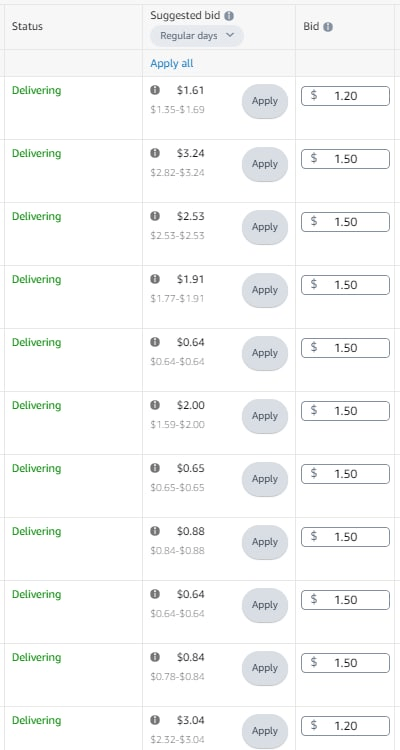The image size is (400, 750).
Task: Click info icon next to Bid header
Action: [x=328, y=27]
